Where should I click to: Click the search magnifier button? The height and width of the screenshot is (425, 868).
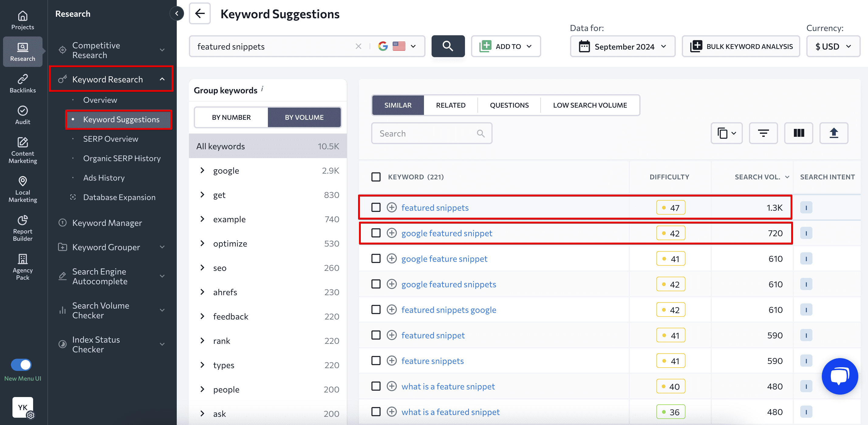(x=448, y=46)
